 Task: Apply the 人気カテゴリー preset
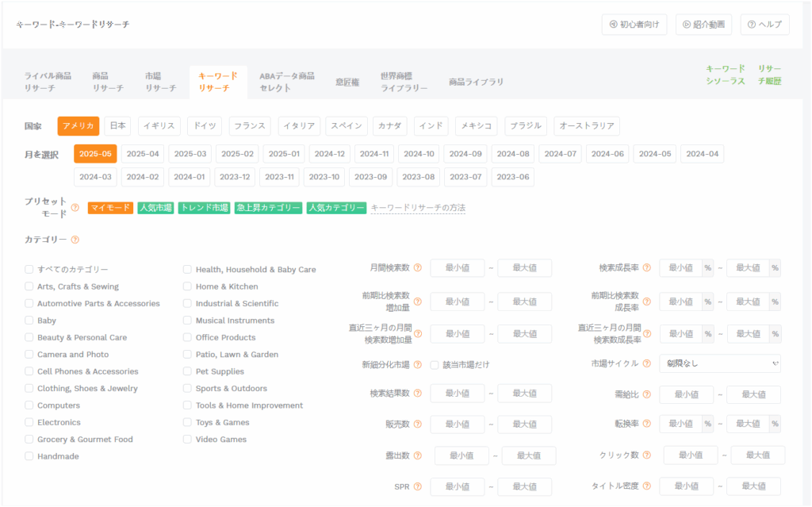click(336, 208)
